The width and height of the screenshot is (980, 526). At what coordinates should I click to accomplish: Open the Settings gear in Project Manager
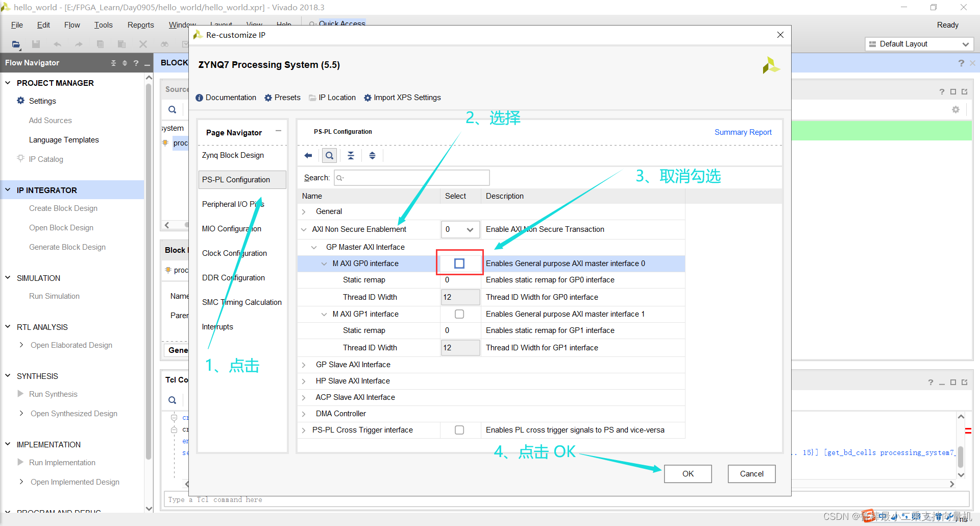coord(21,101)
